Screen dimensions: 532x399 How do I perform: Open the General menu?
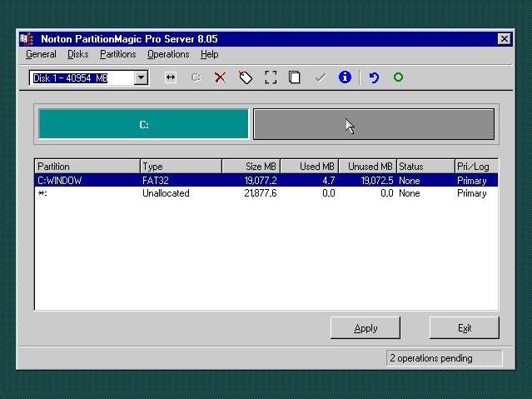[41, 54]
